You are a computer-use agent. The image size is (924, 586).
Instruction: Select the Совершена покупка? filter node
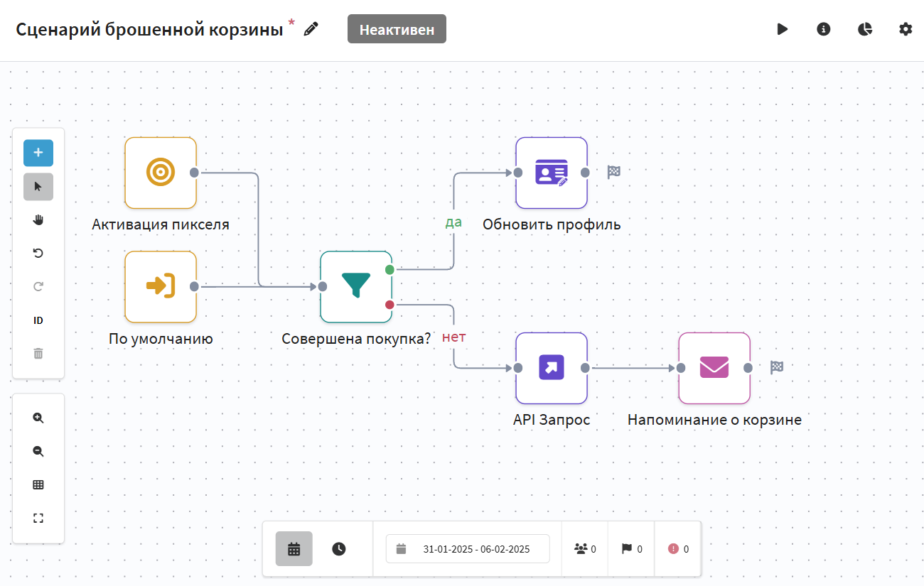click(356, 286)
